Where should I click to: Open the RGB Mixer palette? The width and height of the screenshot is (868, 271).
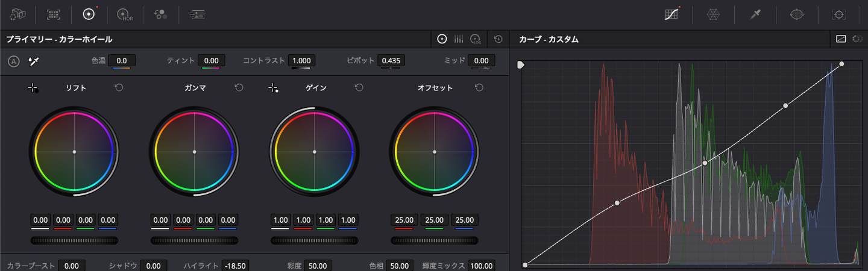coord(160,14)
